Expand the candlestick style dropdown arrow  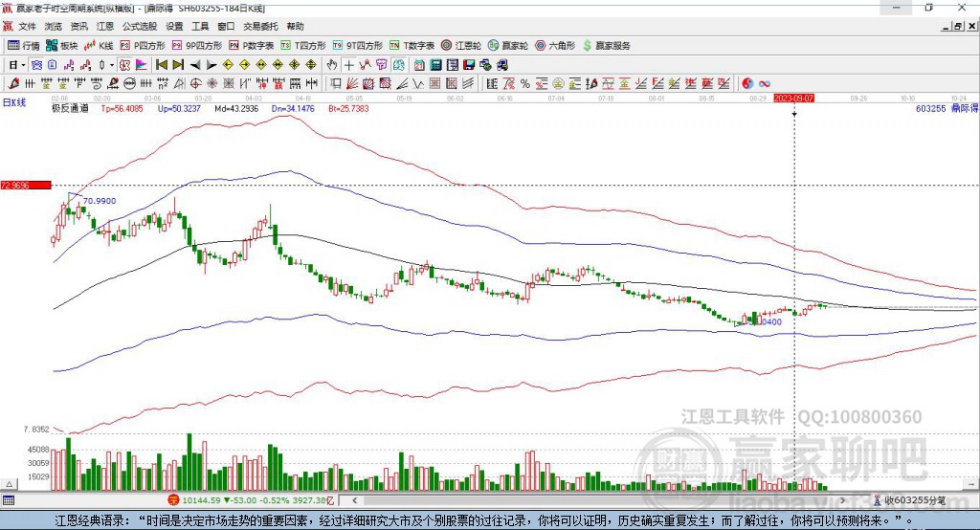(x=112, y=65)
